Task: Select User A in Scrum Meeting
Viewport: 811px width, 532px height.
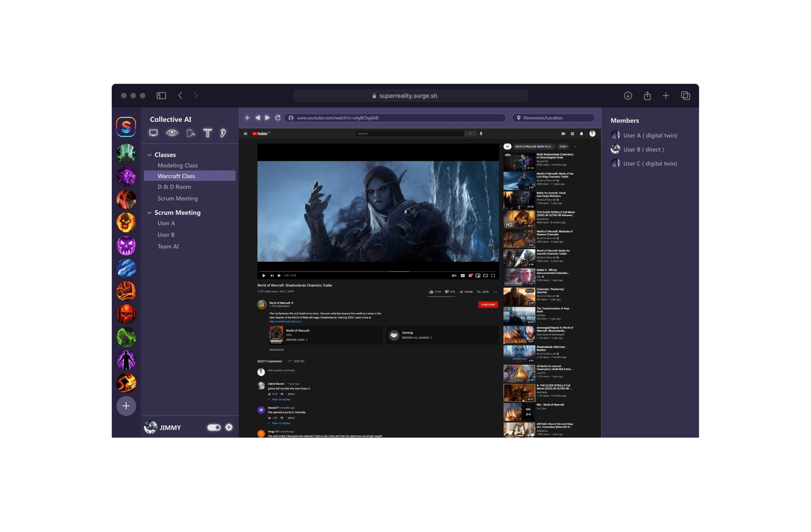Action: coord(166,223)
